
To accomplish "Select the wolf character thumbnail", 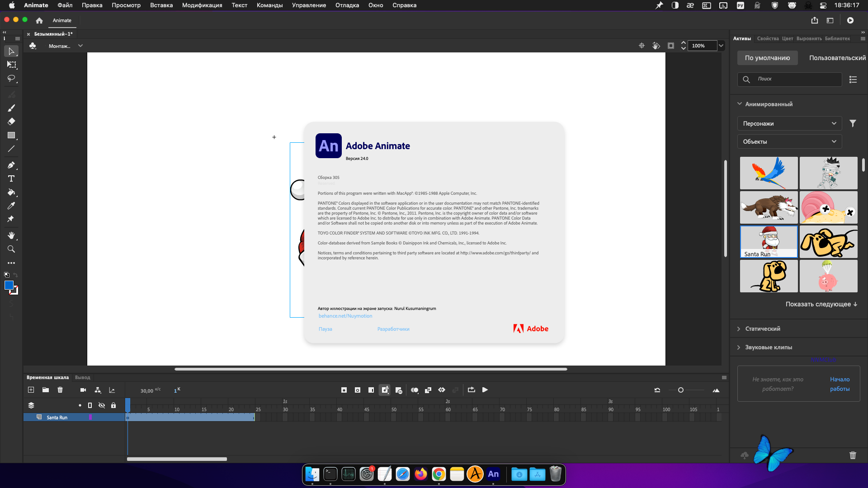I will point(769,207).
